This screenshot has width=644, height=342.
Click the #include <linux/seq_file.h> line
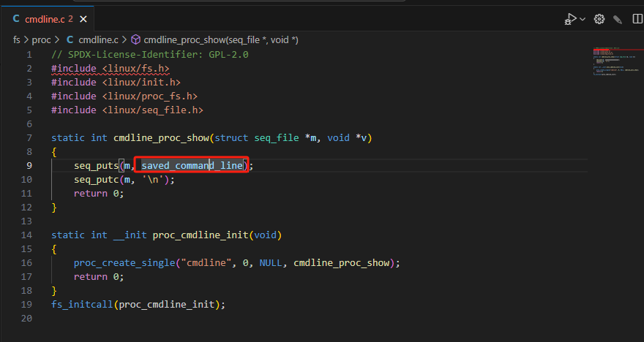(127, 110)
